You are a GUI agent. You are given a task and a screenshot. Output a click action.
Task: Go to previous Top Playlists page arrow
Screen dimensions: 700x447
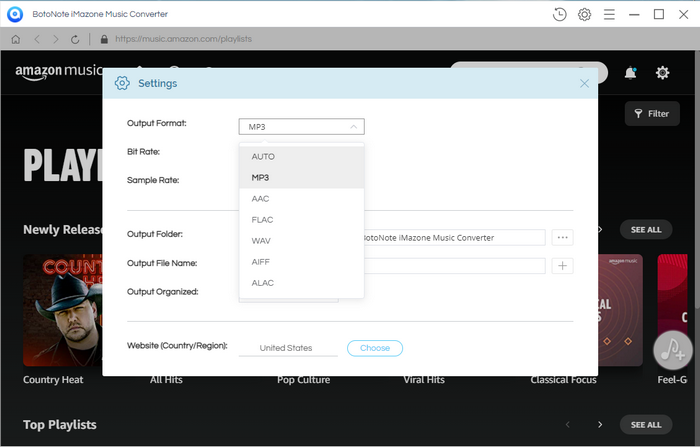click(567, 425)
